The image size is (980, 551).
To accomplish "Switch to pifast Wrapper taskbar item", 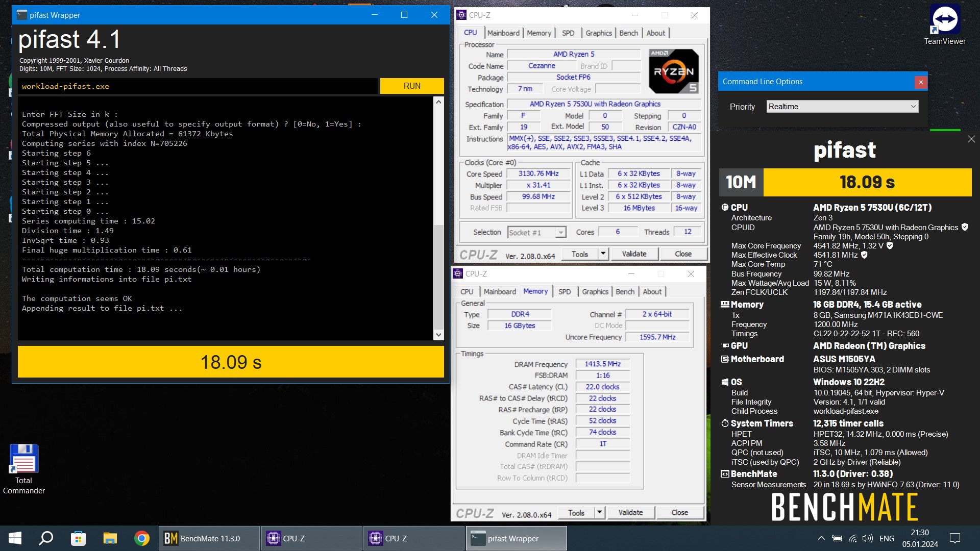I will tap(516, 538).
